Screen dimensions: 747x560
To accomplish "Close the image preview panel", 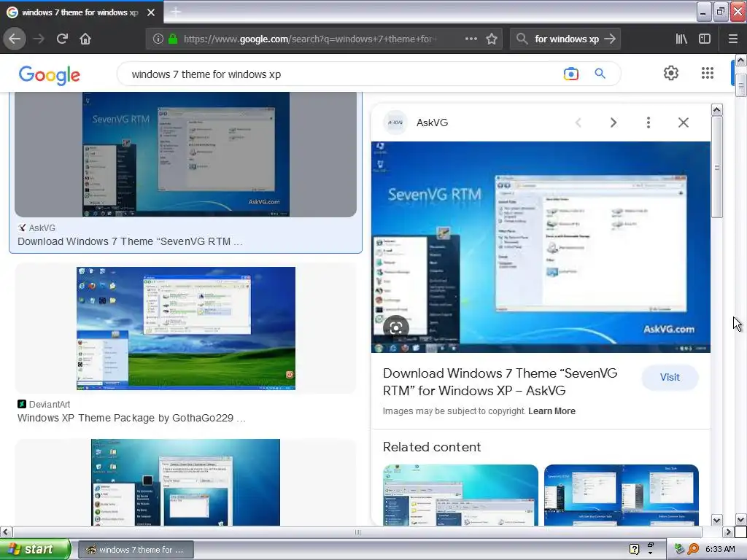I will 683,122.
